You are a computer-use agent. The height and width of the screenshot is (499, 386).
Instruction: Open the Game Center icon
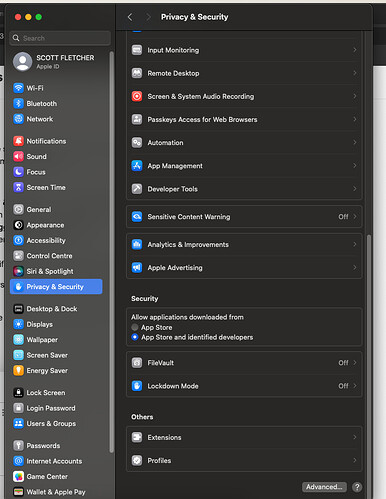(x=18, y=477)
